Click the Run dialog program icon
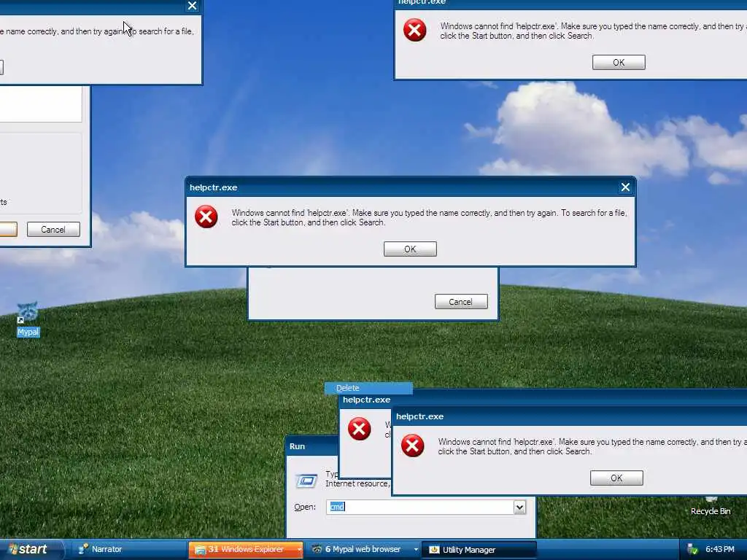747x560 pixels. tap(306, 481)
